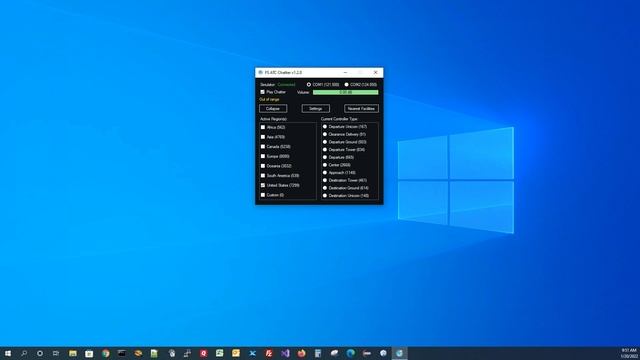The image size is (640, 360).
Task: Click the Connected simulator status text
Action: [x=286, y=84]
